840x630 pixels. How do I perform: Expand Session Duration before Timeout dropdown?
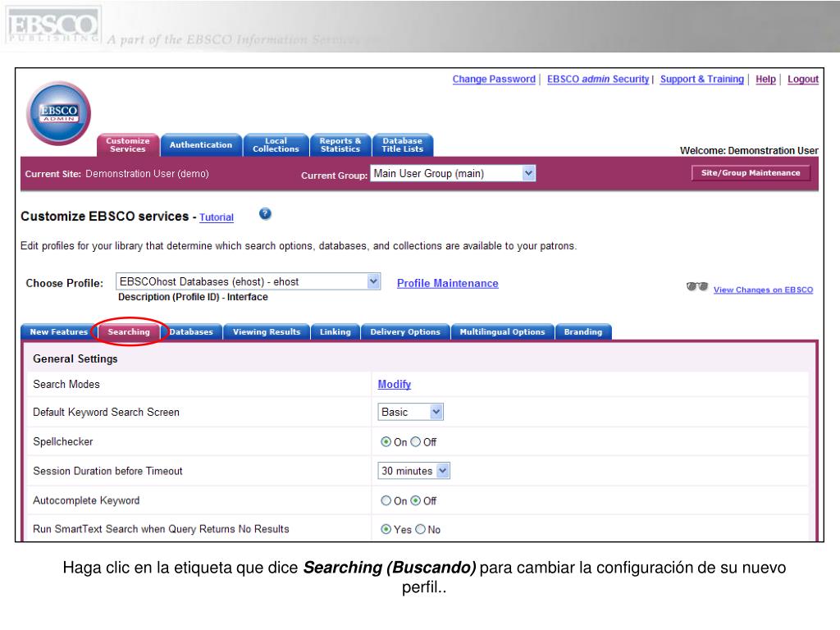click(x=413, y=471)
